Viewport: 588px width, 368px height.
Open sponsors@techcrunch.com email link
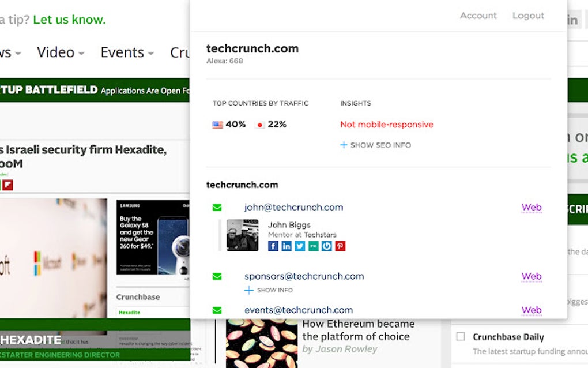point(304,276)
